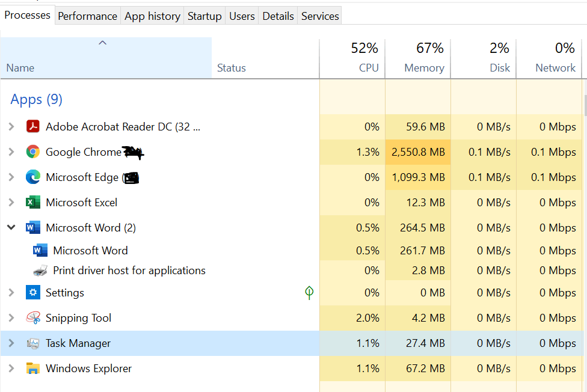Select Print driver host for applications
The image size is (587, 392).
(129, 271)
